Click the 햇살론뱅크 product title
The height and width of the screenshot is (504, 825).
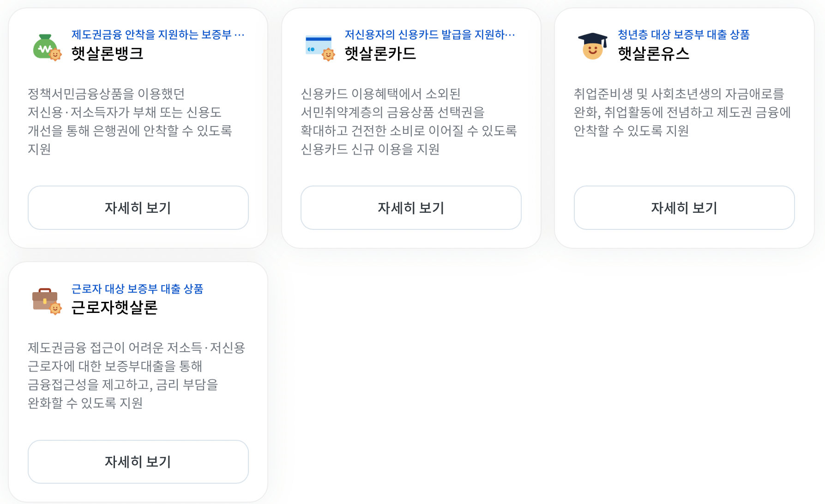(x=107, y=54)
